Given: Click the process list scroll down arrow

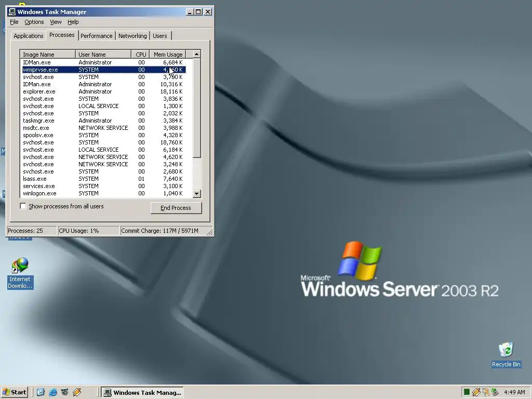Looking at the screenshot, I should tap(197, 194).
